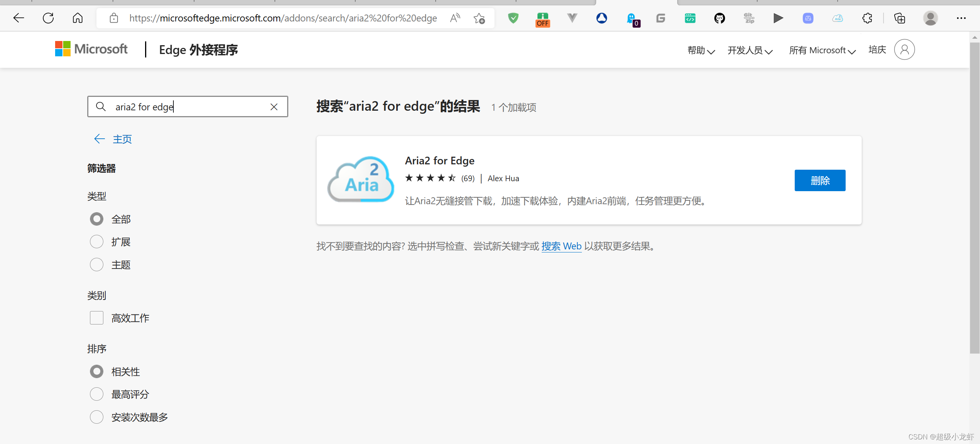This screenshot has width=980, height=444.
Task: Open the Aria2 cloud extension in toolbar
Action: click(x=838, y=18)
